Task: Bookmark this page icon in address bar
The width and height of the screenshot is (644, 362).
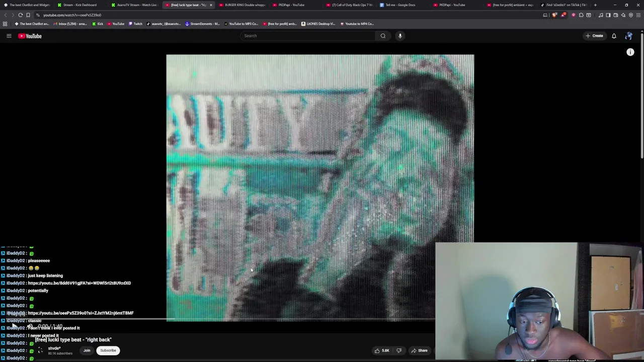Action: pos(28,15)
